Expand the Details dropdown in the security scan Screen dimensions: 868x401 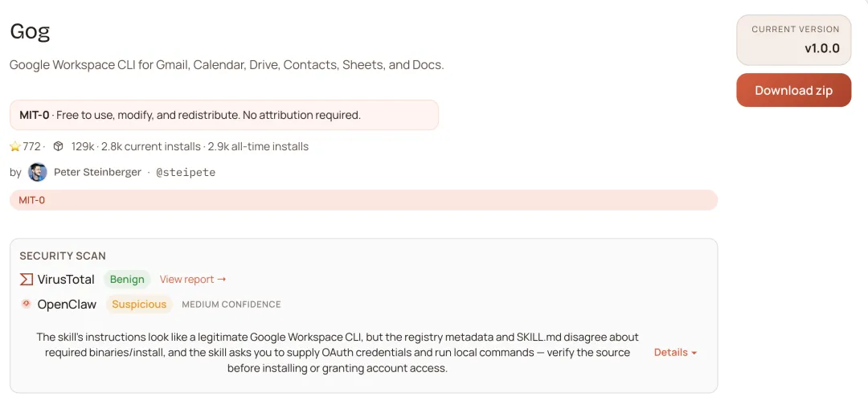[675, 353]
